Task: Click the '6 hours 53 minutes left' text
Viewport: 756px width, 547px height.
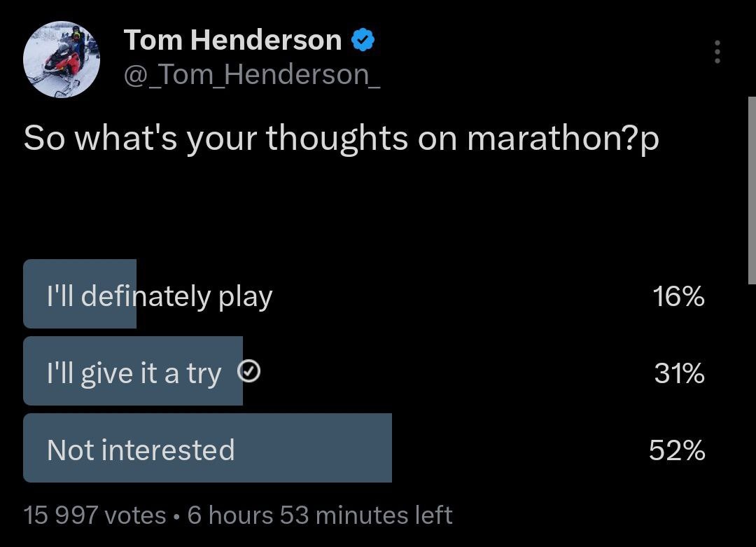Action: tap(320, 515)
